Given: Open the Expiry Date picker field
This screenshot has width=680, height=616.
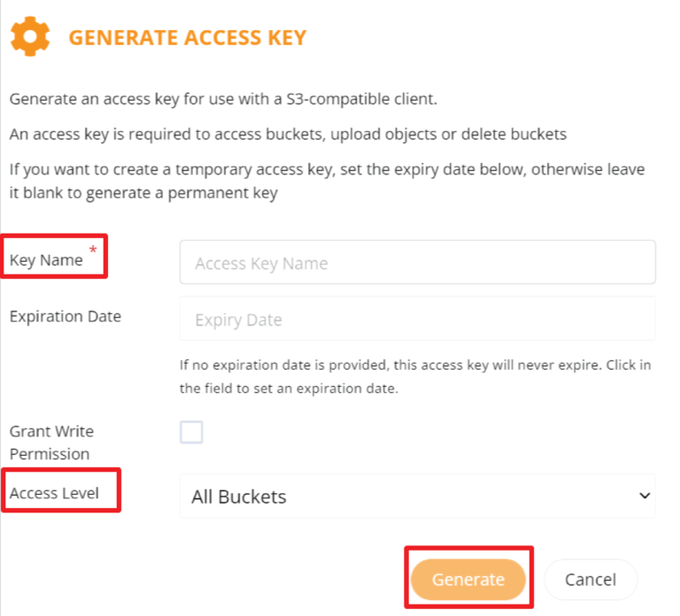Looking at the screenshot, I should tap(418, 319).
